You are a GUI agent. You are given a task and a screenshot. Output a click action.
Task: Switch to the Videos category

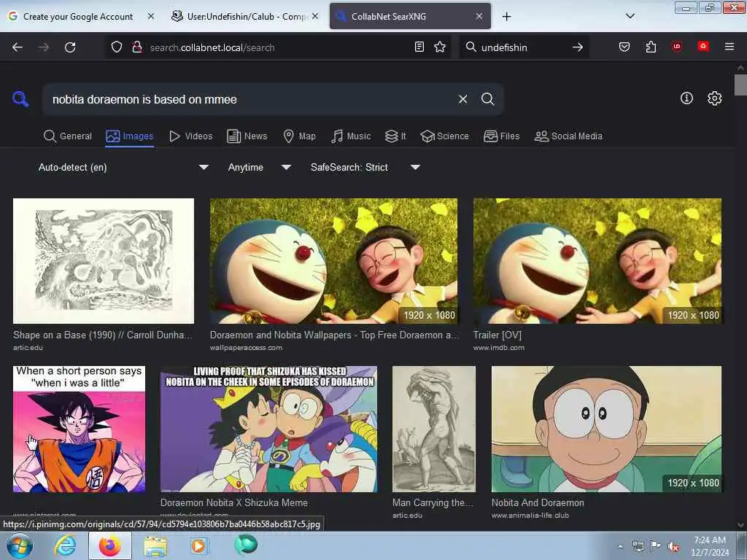coord(190,136)
